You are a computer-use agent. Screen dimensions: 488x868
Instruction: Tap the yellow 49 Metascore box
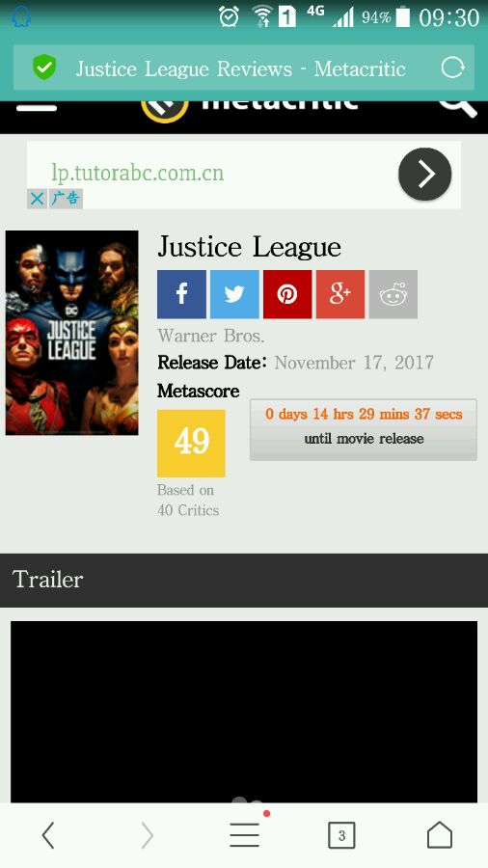point(191,443)
